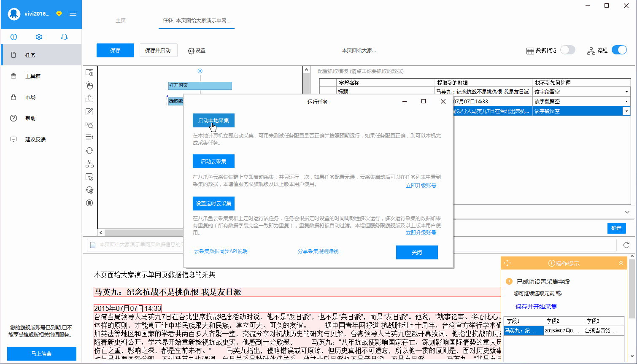
Task: Open the 设置 gear button
Action: [197, 51]
